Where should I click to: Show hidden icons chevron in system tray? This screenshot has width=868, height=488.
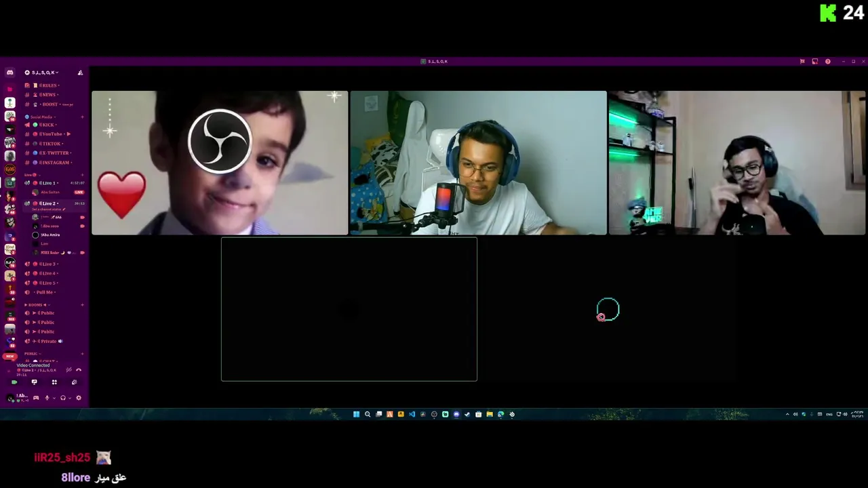[787, 414]
